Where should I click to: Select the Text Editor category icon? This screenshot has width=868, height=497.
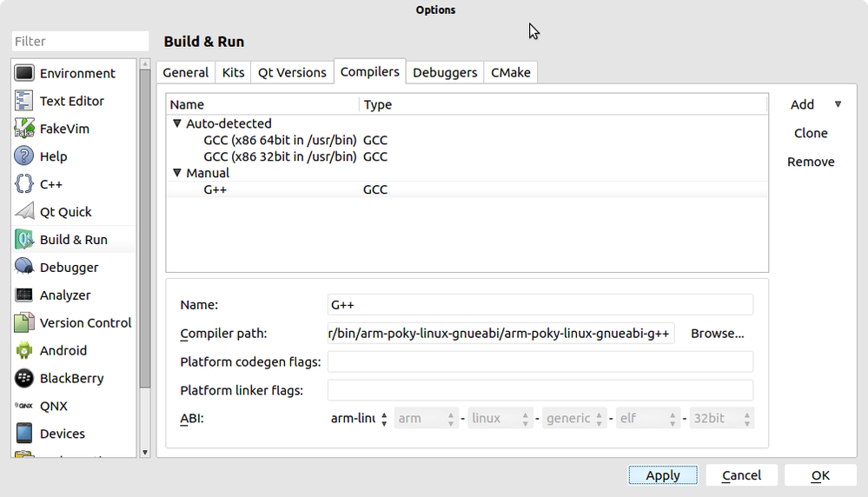24,102
